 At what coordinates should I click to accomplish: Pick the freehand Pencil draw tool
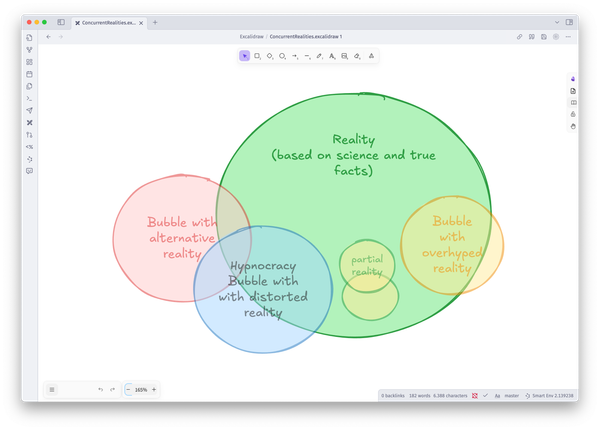coord(319,56)
